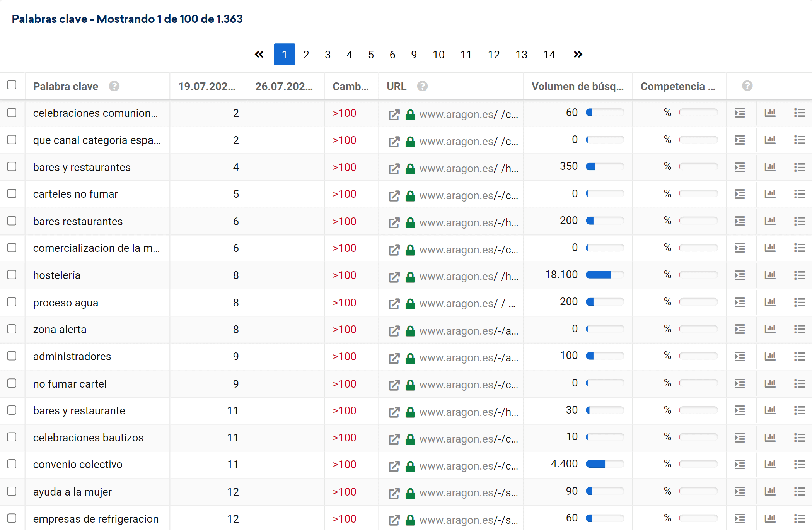The width and height of the screenshot is (812, 530).
Task: Click help icon in last column header
Action: (747, 86)
